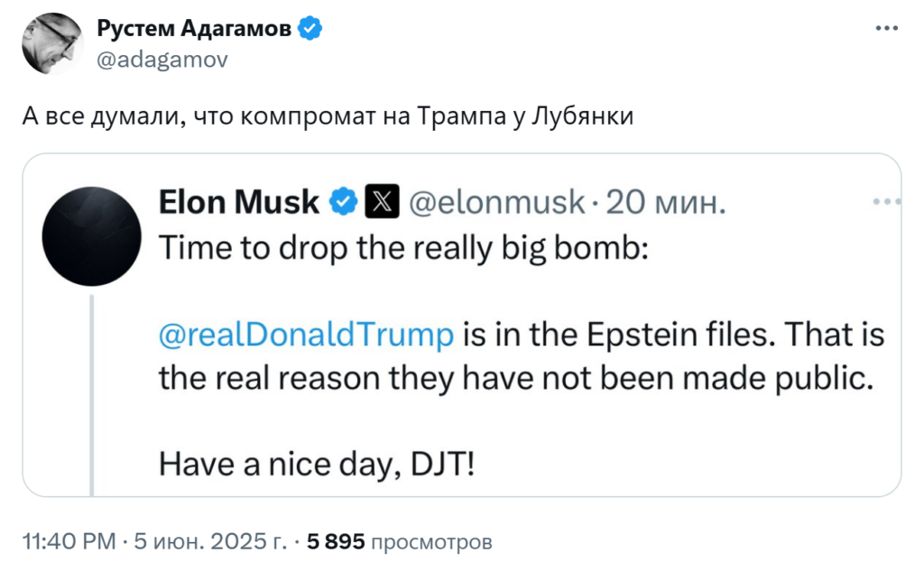Click the thread line below Musk's avatar

[x=92, y=395]
